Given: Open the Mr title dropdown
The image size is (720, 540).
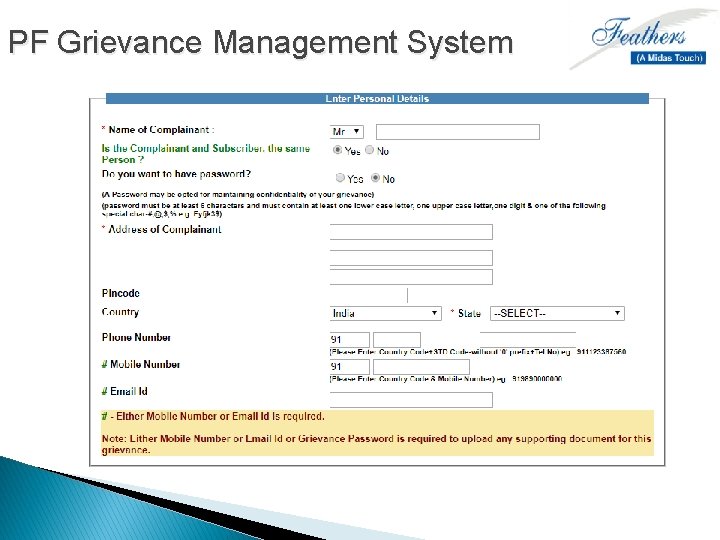Looking at the screenshot, I should [x=347, y=132].
